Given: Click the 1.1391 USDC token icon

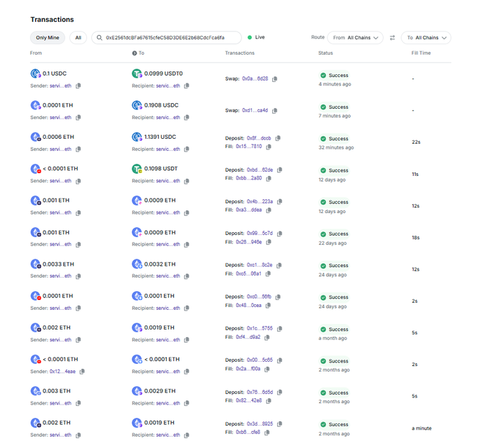Looking at the screenshot, I should coord(137,137).
